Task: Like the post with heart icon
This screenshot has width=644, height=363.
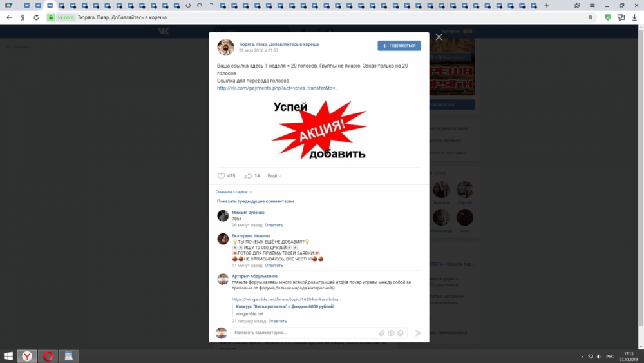Action: coord(221,176)
